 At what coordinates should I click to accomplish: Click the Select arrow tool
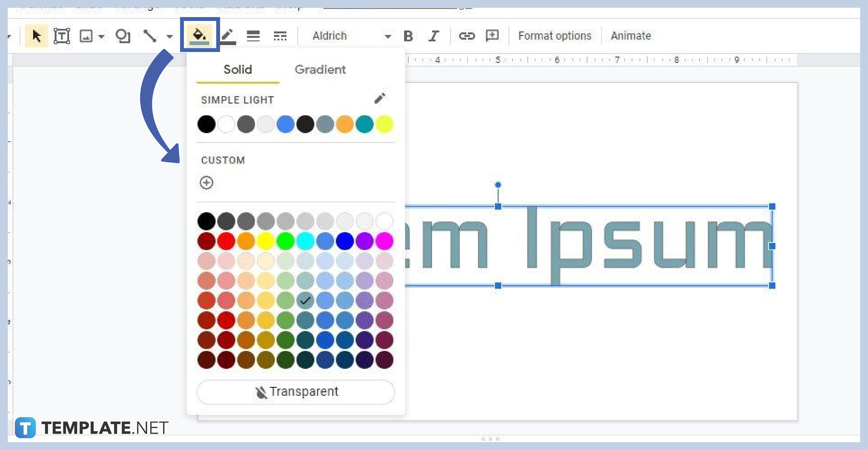[x=36, y=35]
